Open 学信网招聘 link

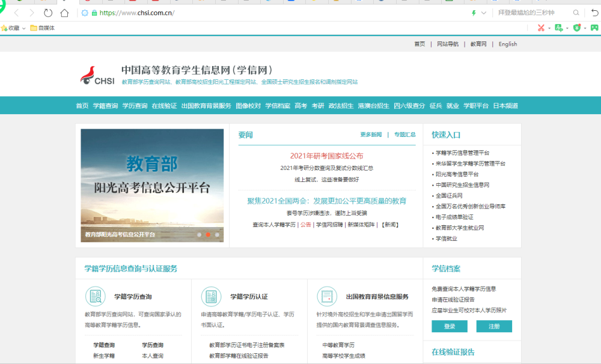click(329, 225)
